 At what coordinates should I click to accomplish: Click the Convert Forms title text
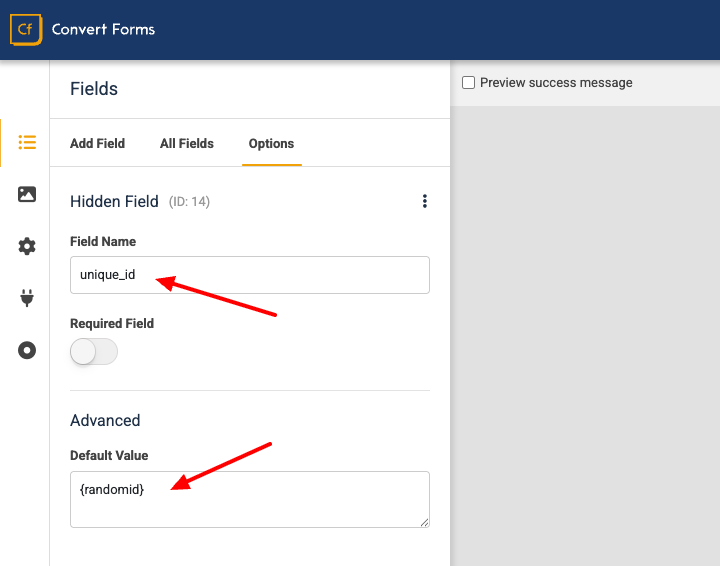tap(103, 29)
